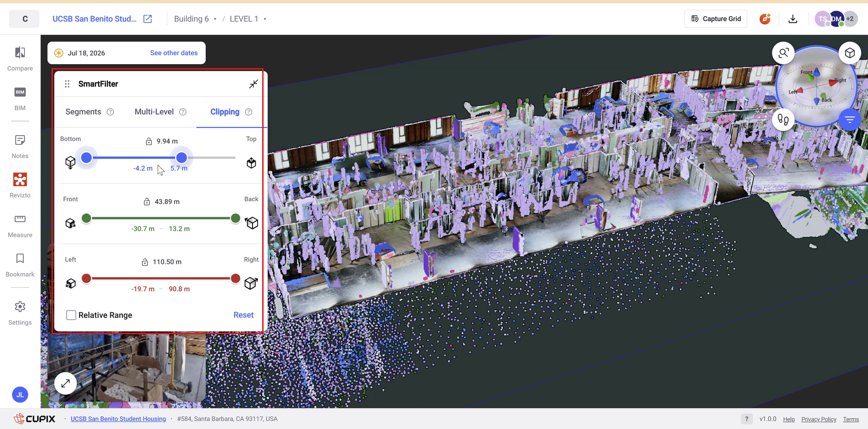Click the 90.8 m right value

coord(179,289)
